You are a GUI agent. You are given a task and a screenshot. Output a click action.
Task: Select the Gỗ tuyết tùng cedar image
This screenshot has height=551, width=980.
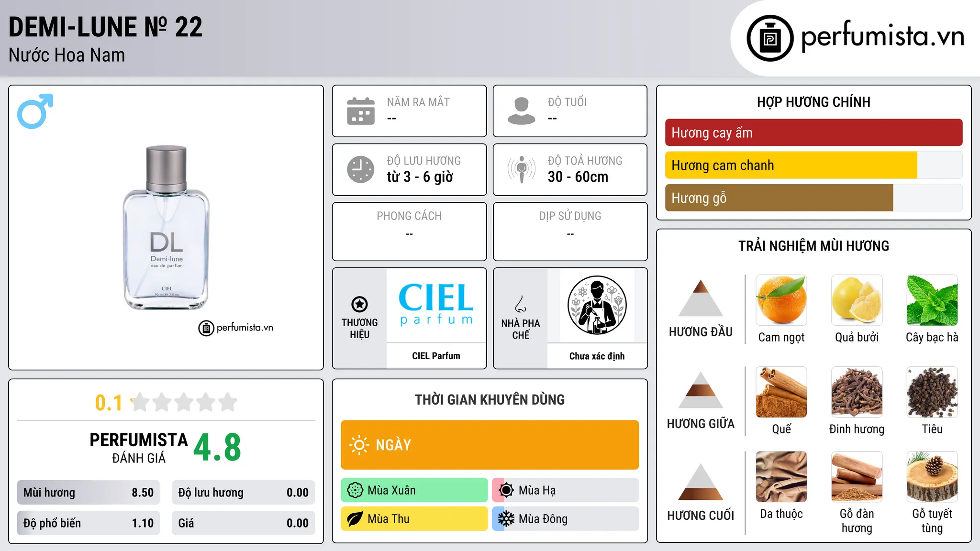coord(932,477)
